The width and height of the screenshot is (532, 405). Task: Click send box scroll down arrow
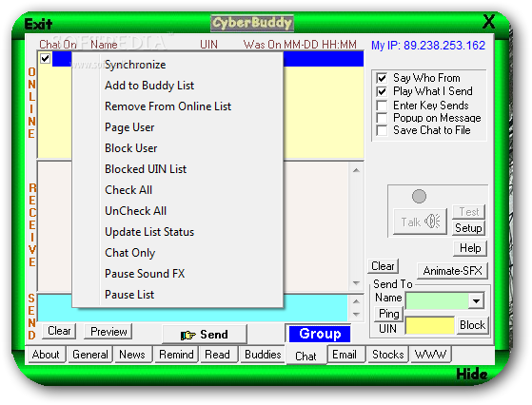click(x=356, y=314)
